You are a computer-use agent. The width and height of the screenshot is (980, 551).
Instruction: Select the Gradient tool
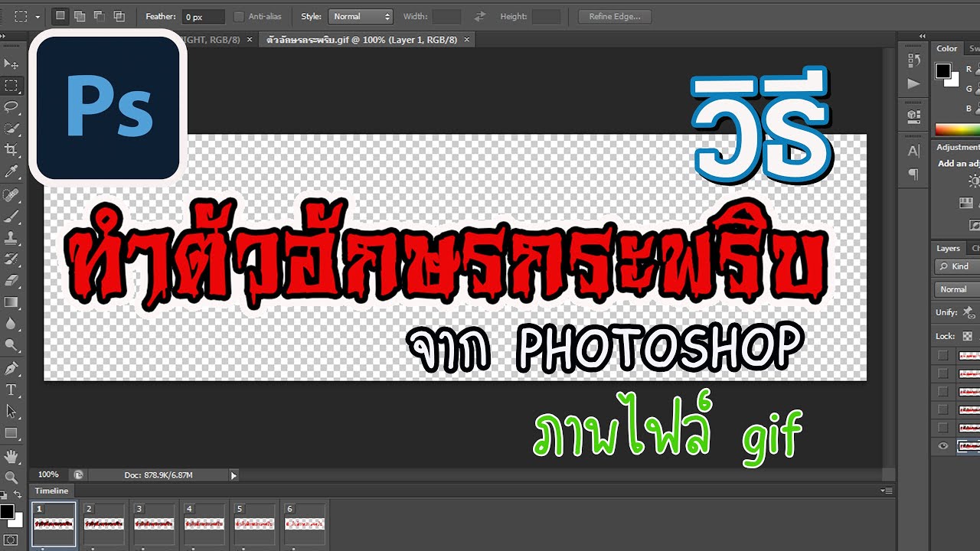click(11, 302)
